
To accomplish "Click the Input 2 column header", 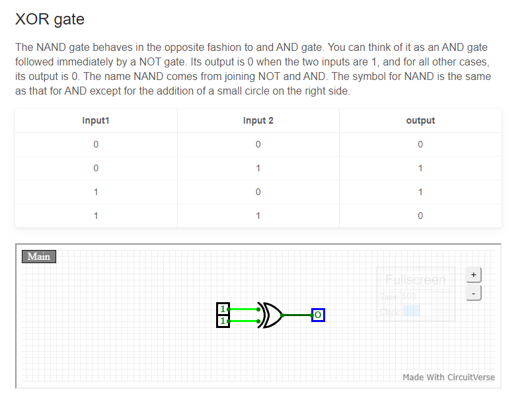I will point(258,120).
